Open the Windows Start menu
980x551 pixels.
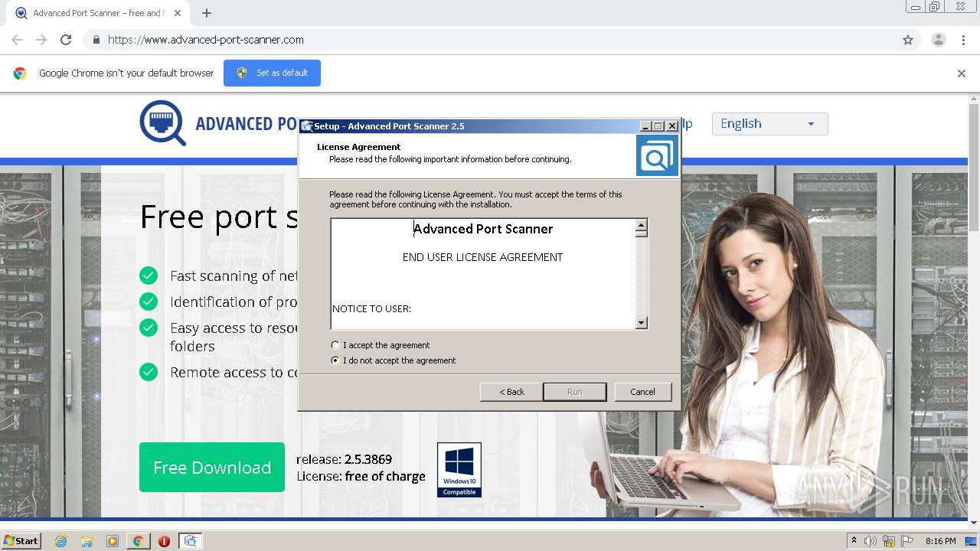[x=21, y=541]
